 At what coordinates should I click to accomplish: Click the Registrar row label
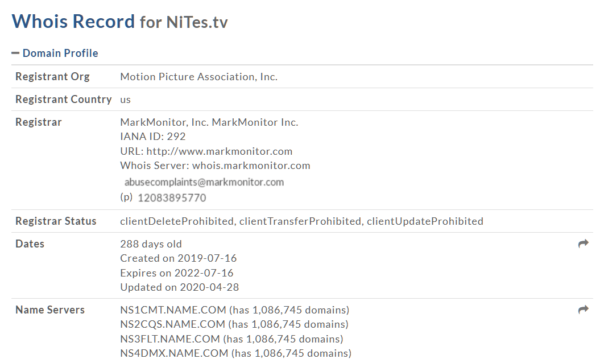(38, 122)
